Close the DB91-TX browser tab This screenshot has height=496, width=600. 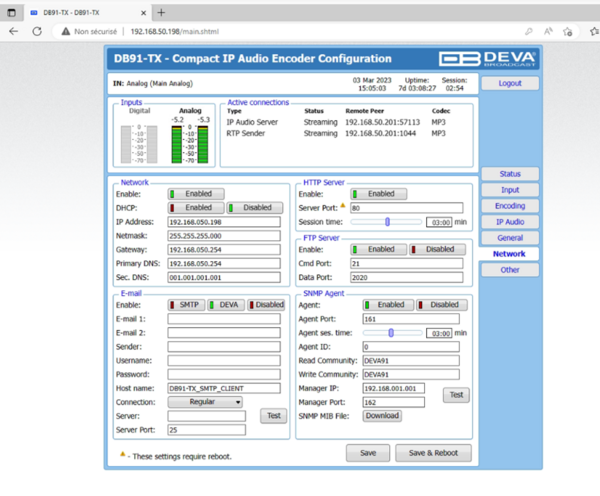point(143,13)
